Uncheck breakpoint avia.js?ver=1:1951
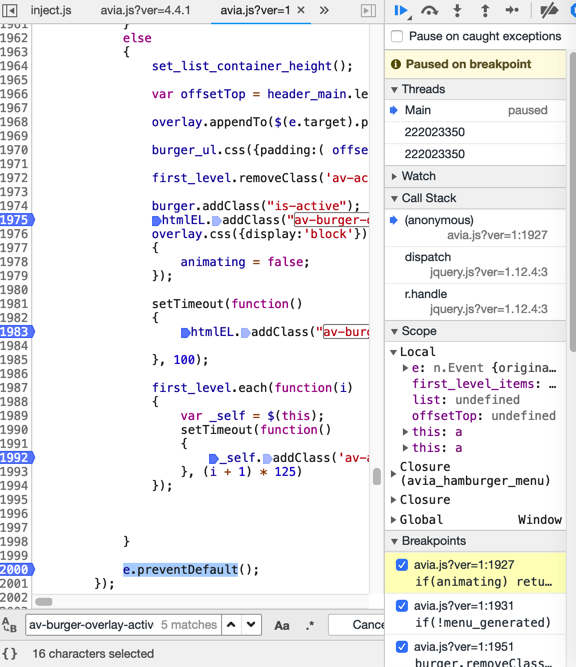Screen dimensions: 576x667 (402, 647)
